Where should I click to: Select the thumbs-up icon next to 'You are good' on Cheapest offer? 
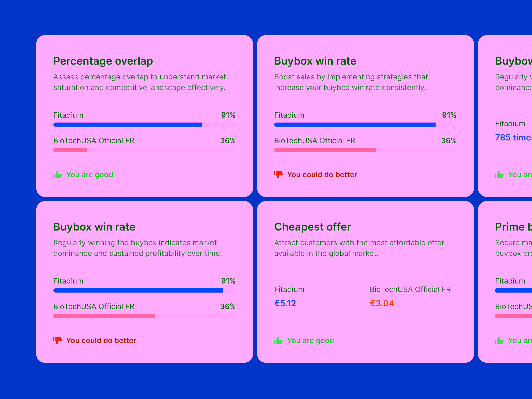click(279, 340)
